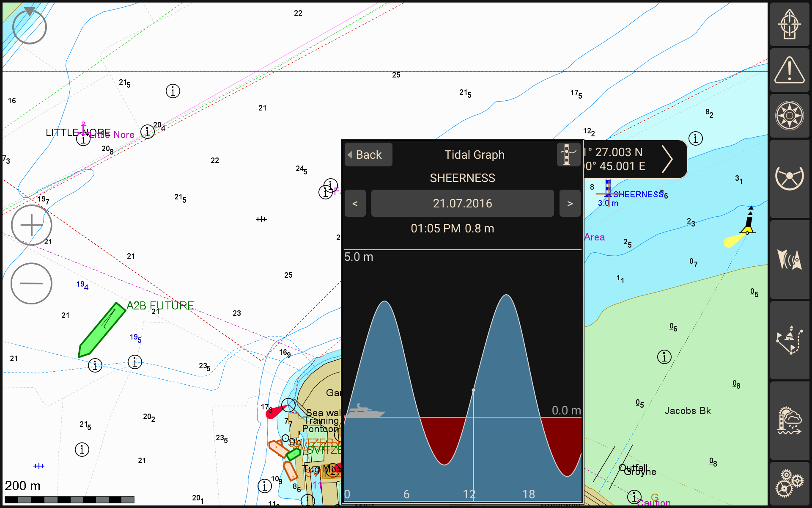Click the tidal graph time cursor marker

click(x=473, y=390)
